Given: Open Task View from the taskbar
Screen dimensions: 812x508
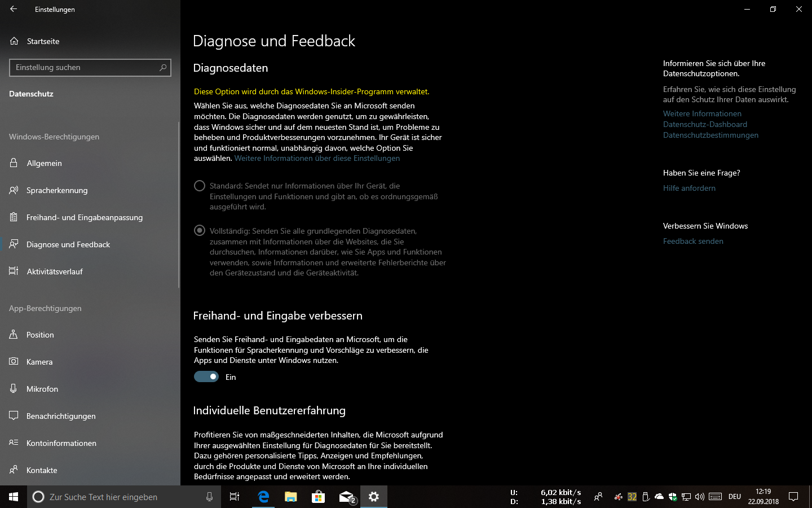Looking at the screenshot, I should [235, 497].
